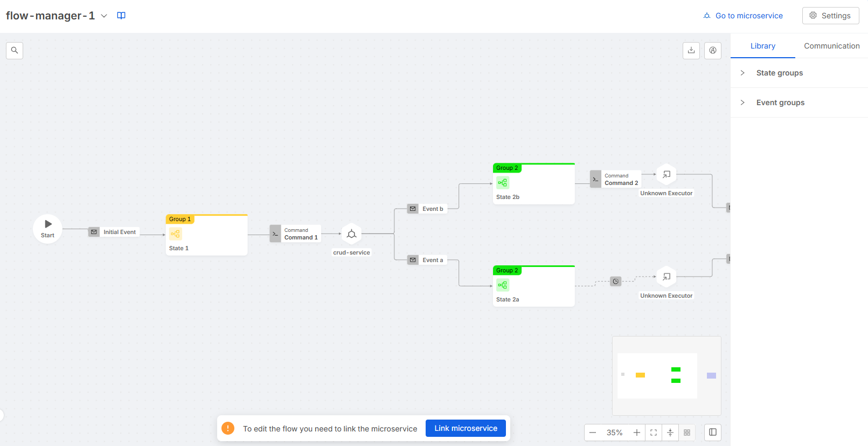
Task: Open the canvas search tool
Action: pyautogui.click(x=15, y=50)
